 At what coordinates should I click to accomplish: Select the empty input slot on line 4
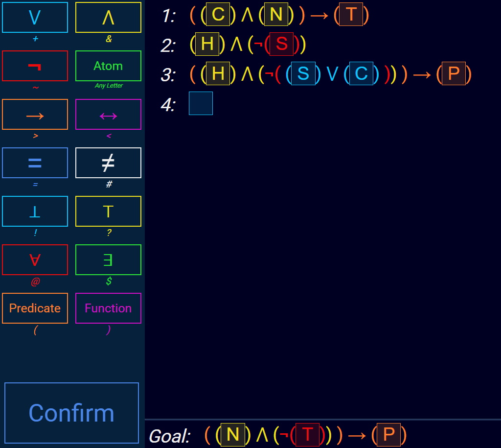pyautogui.click(x=201, y=103)
